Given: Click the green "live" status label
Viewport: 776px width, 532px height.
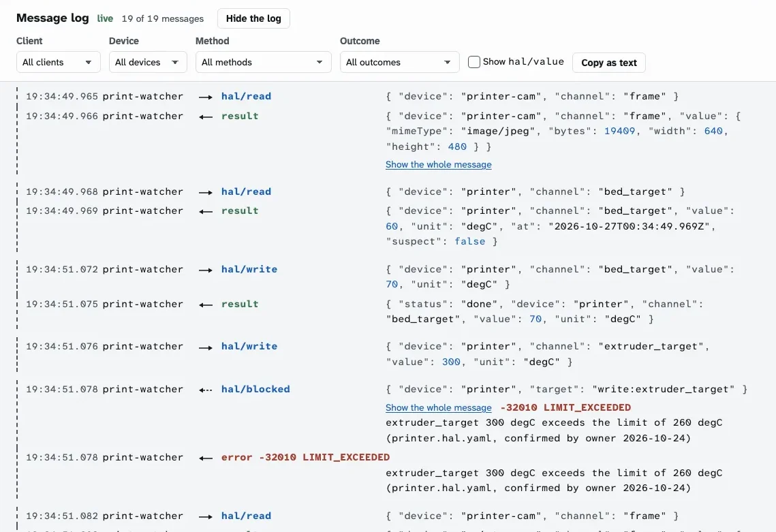Looking at the screenshot, I should pyautogui.click(x=105, y=18).
